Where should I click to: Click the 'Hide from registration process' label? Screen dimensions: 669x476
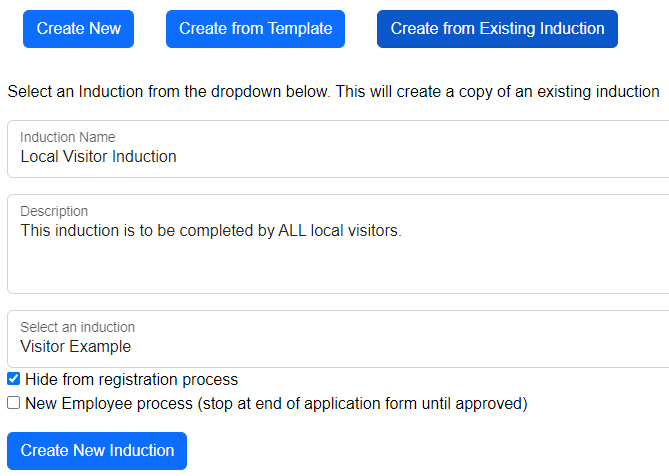tap(131, 379)
